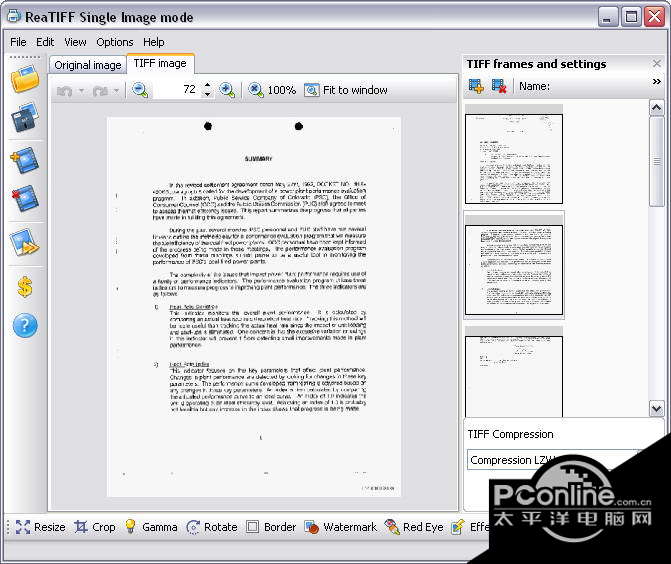Click the Save floppy disk icon
The height and width of the screenshot is (564, 671).
25,117
